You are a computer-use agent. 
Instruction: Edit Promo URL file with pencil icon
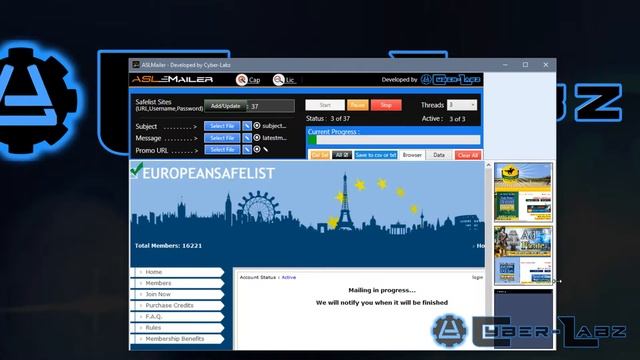247,150
